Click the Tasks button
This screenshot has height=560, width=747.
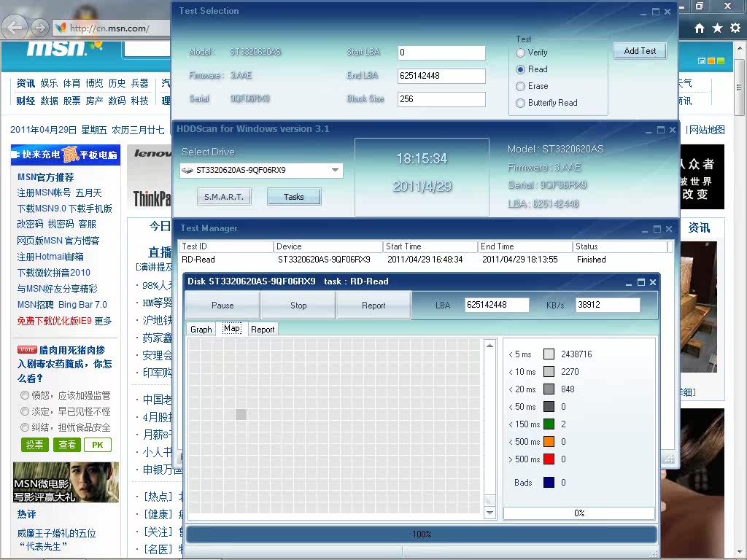(293, 197)
